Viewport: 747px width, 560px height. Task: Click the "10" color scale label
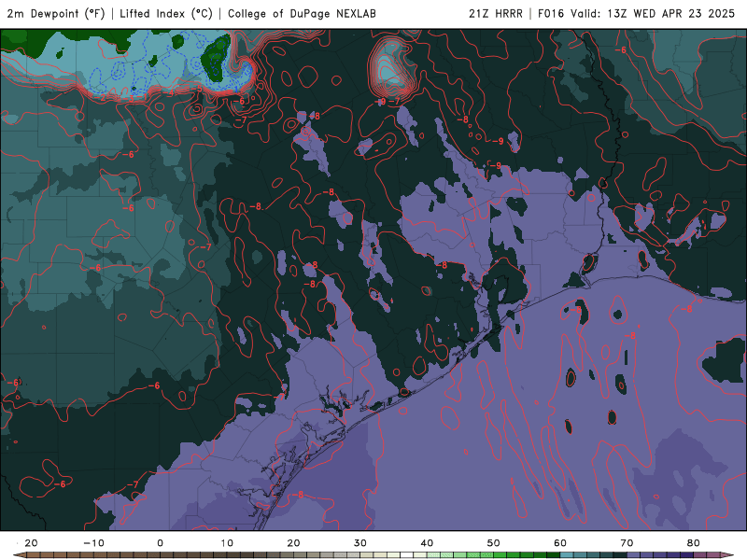(x=227, y=543)
